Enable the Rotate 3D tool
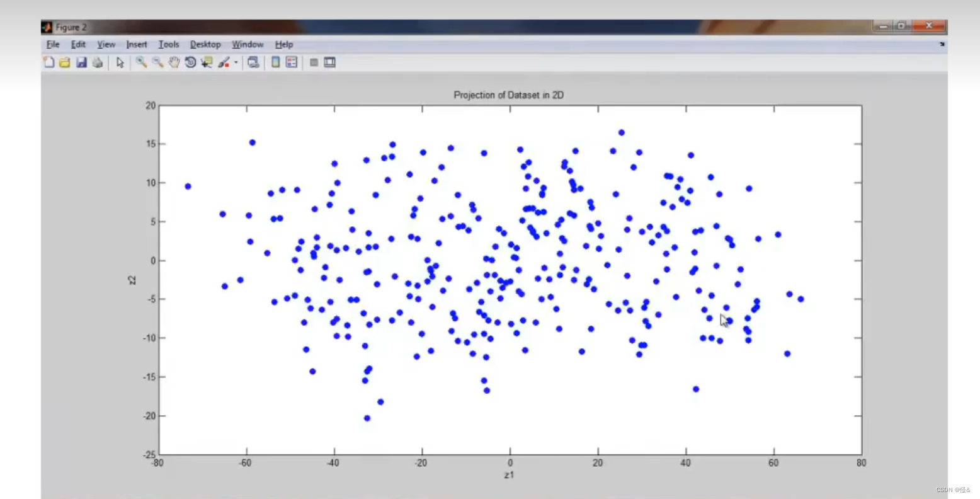The image size is (980, 499). (190, 62)
